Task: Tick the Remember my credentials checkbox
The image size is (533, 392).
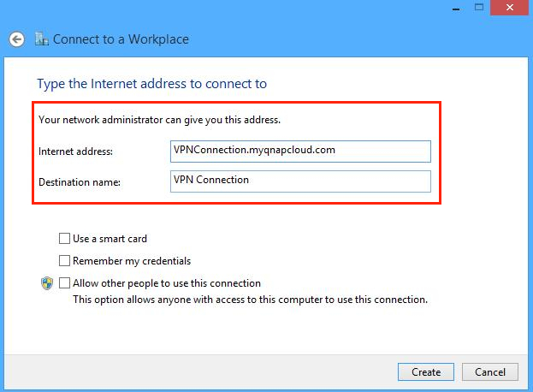Action: coord(65,261)
